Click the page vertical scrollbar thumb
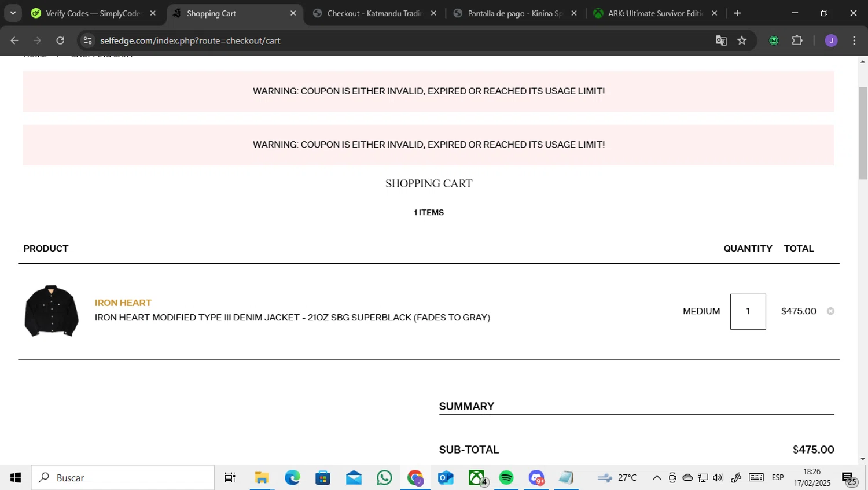868x490 pixels. coord(863,133)
